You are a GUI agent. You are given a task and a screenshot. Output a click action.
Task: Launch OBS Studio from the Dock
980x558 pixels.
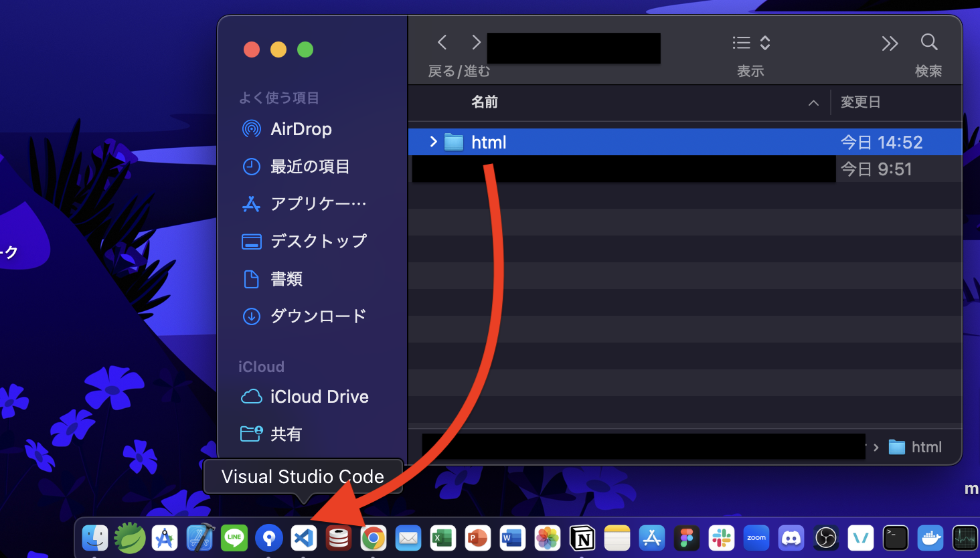tap(825, 538)
